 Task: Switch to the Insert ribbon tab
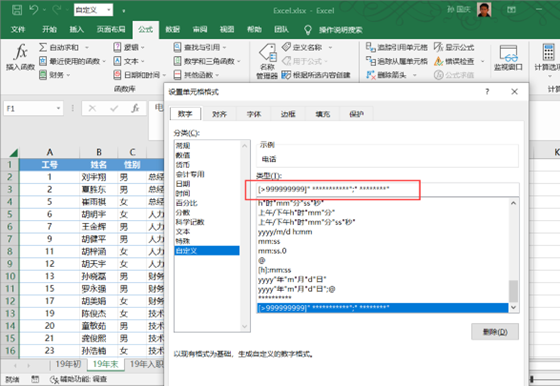pyautogui.click(x=76, y=29)
